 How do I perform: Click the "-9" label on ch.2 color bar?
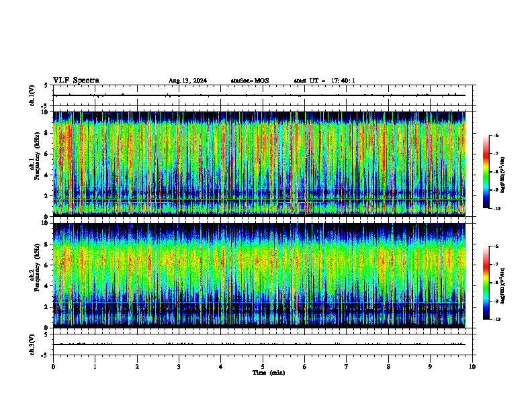coord(496,301)
